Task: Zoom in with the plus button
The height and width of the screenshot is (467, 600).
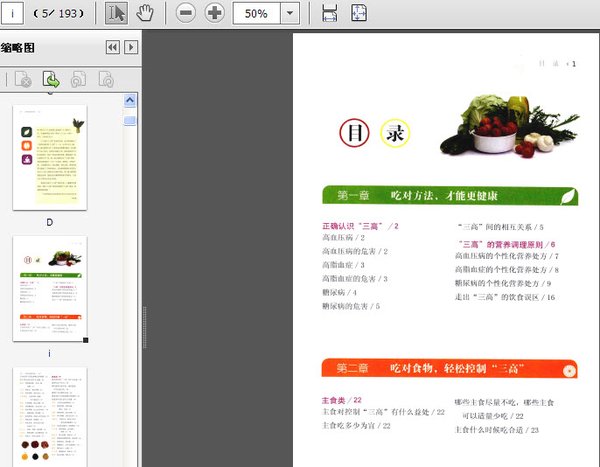Action: (214, 13)
